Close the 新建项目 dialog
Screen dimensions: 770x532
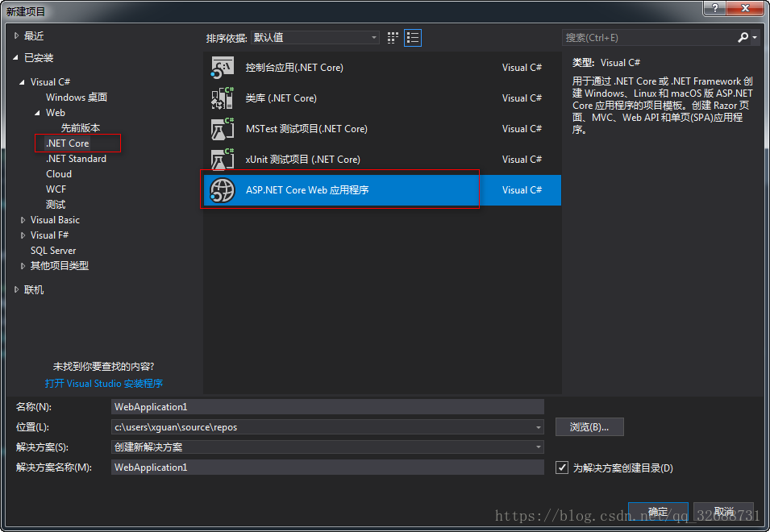pyautogui.click(x=744, y=8)
